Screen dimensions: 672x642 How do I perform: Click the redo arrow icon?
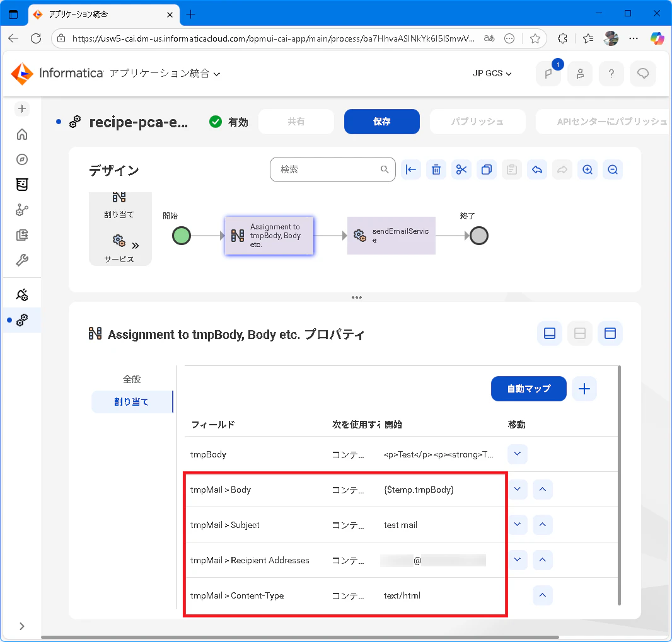tap(562, 169)
